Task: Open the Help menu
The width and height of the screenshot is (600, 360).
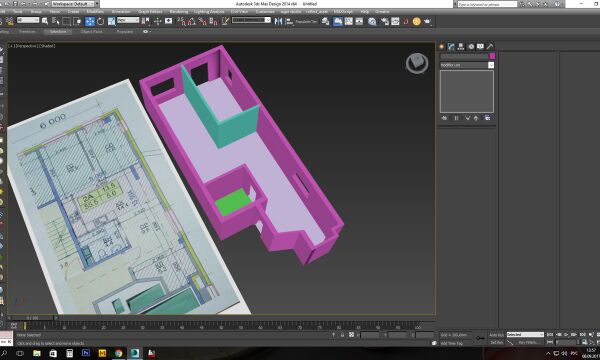Action: tap(365, 12)
